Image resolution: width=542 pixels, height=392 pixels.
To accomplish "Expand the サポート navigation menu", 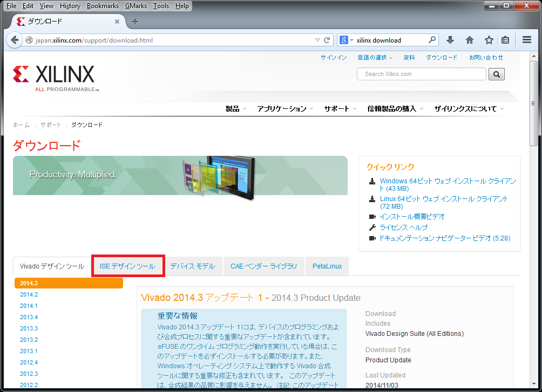I will tap(340, 109).
